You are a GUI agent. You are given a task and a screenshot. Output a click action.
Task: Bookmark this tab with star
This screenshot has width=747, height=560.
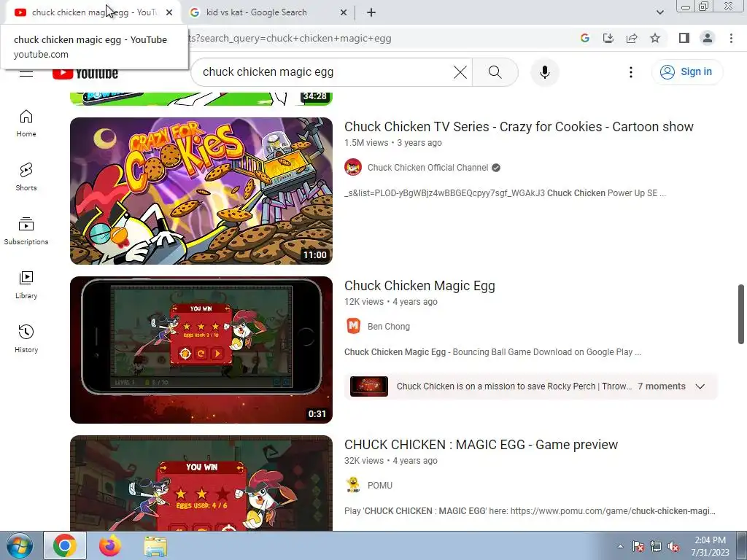(x=655, y=38)
